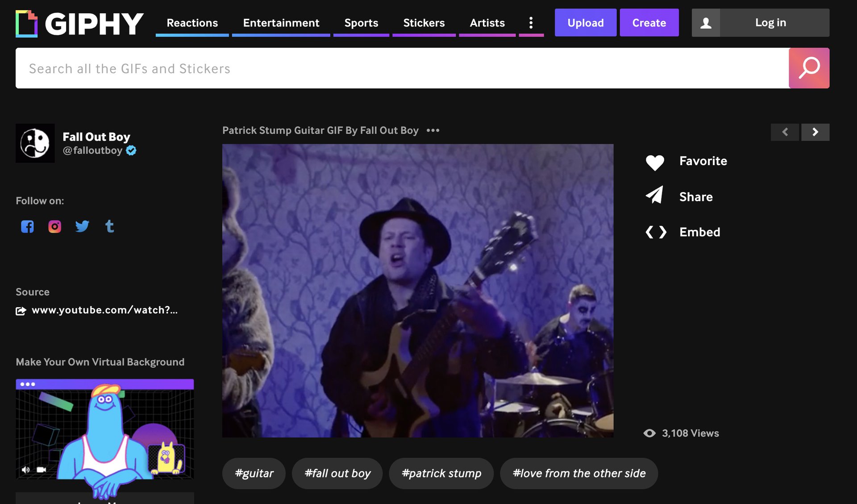Go to the previous GIF arrow
Viewport: 857px width, 504px height.
[785, 132]
